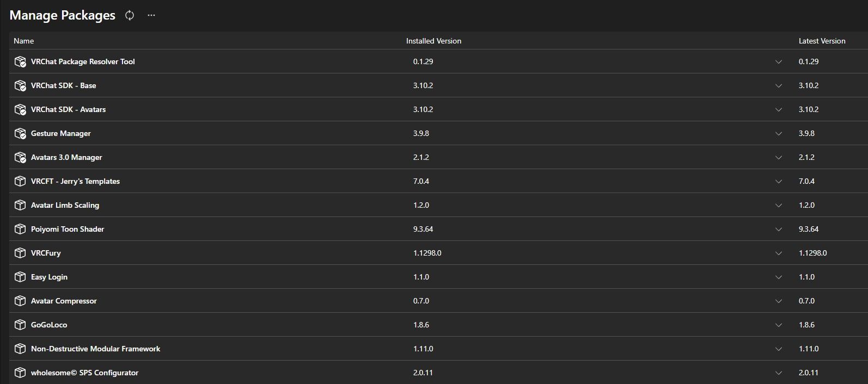Screen dimensions: 868x384
Task: Open installed version 7.0.4 selector for VRCFT
Action: pyautogui.click(x=597, y=181)
